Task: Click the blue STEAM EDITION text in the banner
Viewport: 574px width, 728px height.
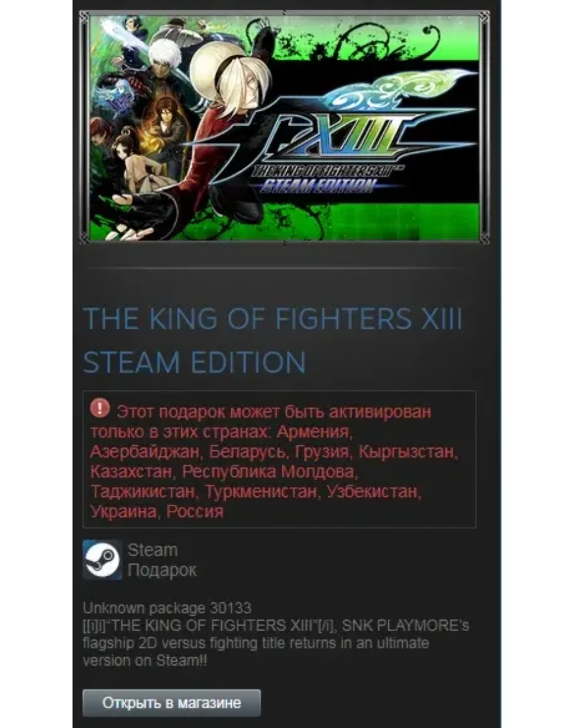Action: click(317, 186)
